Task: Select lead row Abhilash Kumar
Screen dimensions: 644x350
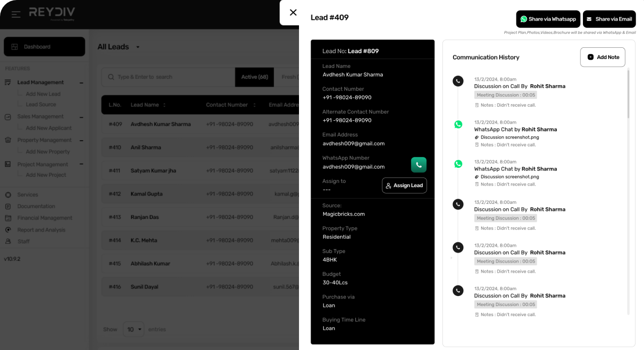Action: [x=200, y=264]
